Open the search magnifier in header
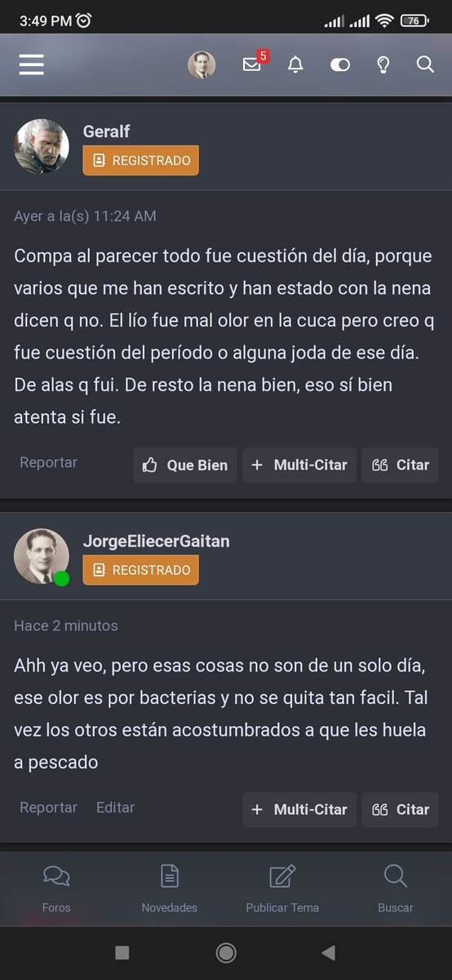Viewport: 452px width, 980px height. 425,65
